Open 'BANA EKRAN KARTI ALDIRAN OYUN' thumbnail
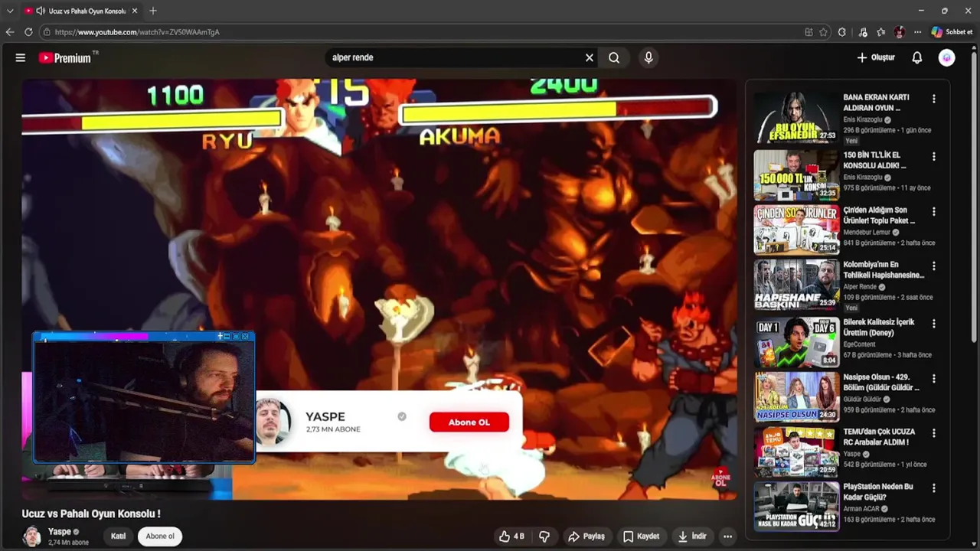Screen dimensions: 980x551 click(x=796, y=117)
